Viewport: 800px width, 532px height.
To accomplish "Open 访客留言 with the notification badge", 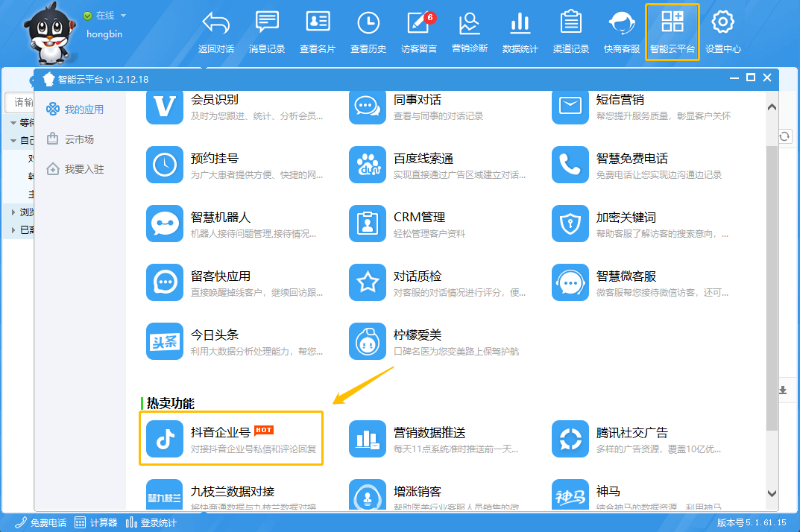I will [x=418, y=32].
